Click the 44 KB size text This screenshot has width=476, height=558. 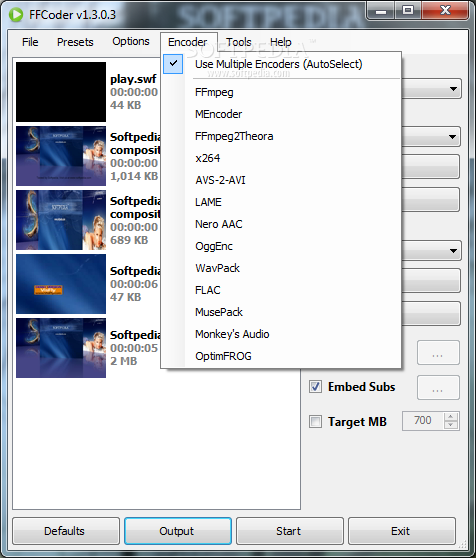click(126, 105)
